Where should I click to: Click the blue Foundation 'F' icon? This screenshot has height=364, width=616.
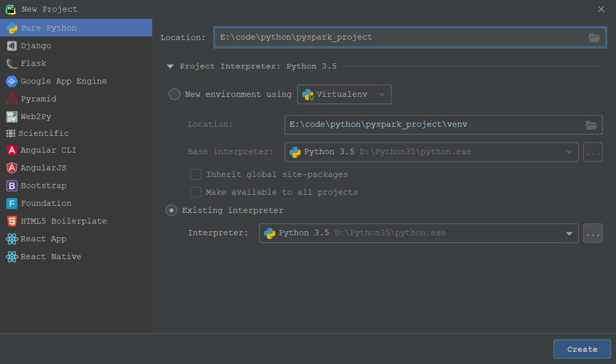point(12,203)
